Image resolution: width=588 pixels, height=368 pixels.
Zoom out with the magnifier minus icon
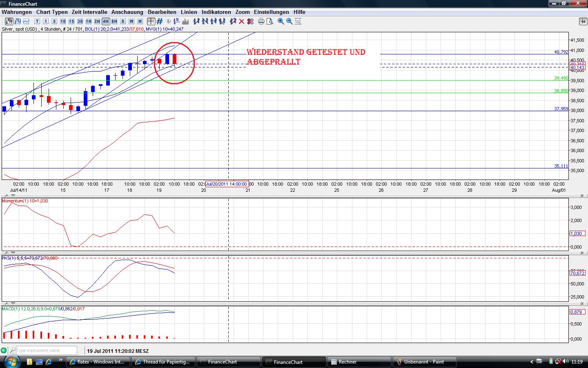(290, 21)
